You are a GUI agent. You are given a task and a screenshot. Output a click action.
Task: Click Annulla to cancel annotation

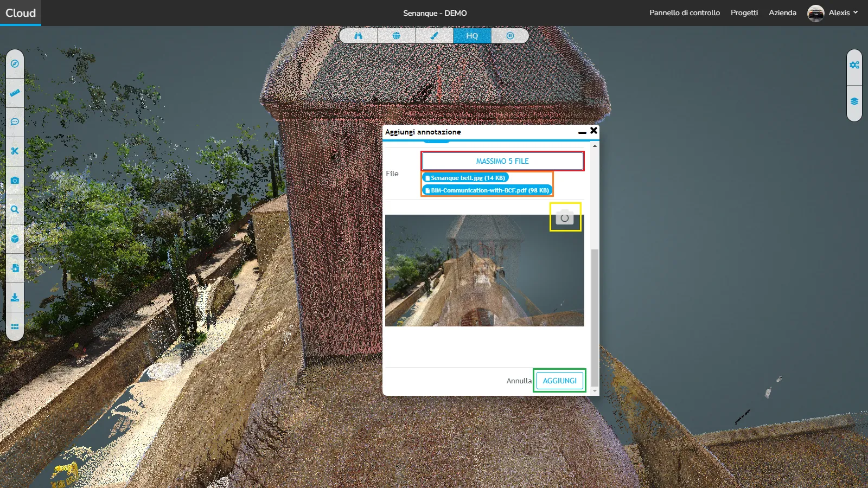pos(519,381)
